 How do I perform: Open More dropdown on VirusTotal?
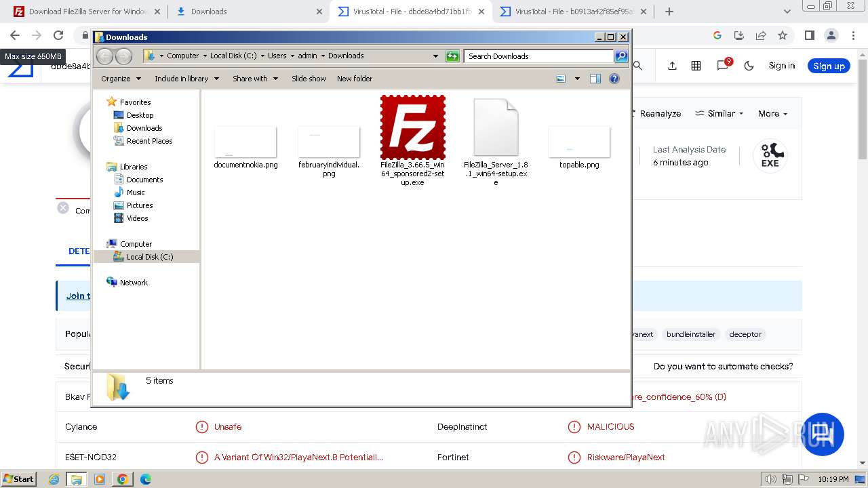click(x=772, y=114)
